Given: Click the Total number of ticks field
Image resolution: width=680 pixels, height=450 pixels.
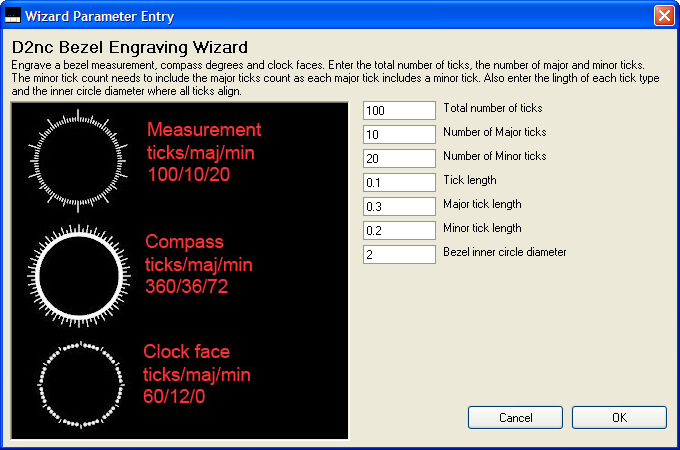Looking at the screenshot, I should click(399, 111).
